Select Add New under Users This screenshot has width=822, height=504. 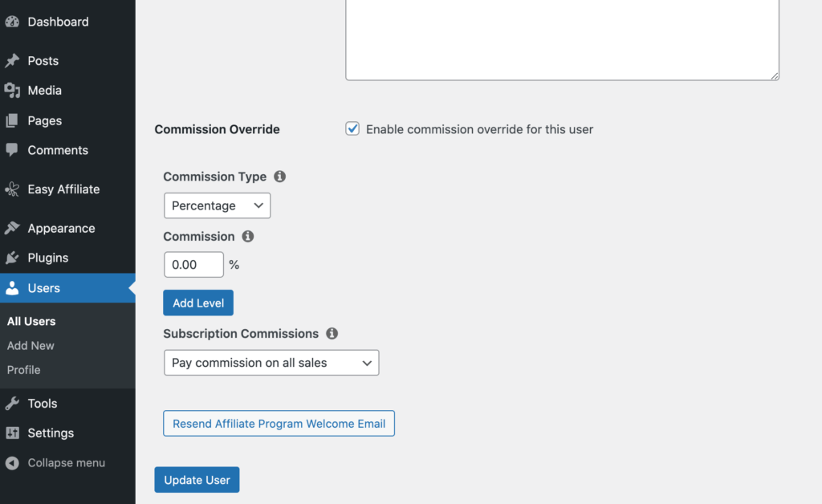(x=31, y=345)
